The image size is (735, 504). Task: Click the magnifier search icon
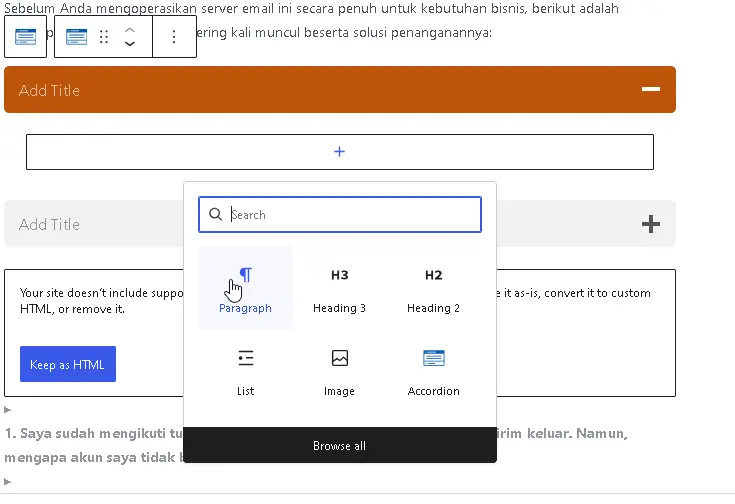215,214
